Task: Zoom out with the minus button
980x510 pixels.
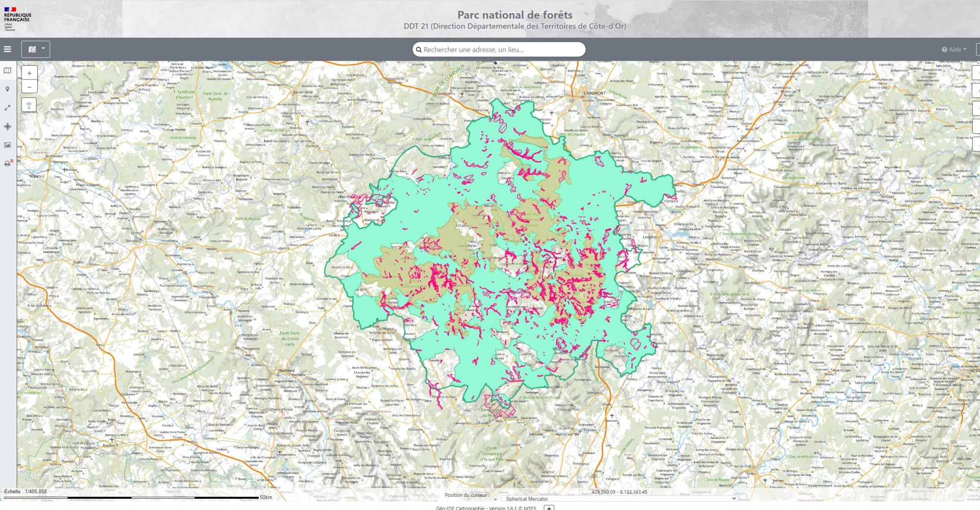Action: [x=29, y=87]
